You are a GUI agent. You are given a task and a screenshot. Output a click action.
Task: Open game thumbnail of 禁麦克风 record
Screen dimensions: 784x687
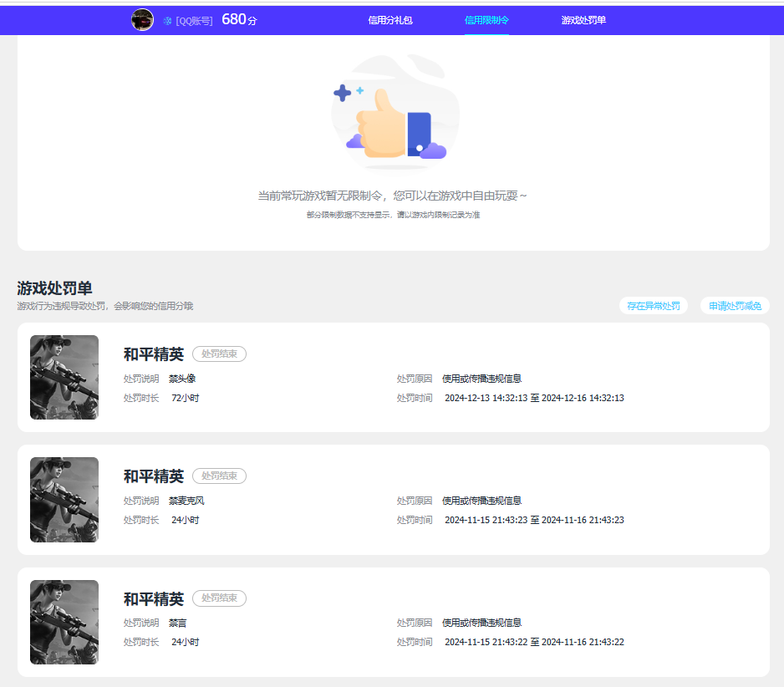pyautogui.click(x=64, y=500)
